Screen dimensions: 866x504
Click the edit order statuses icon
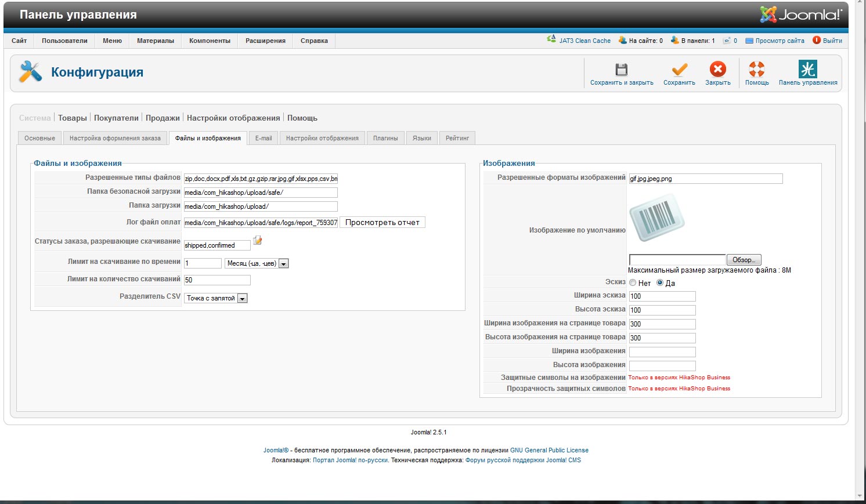(258, 240)
